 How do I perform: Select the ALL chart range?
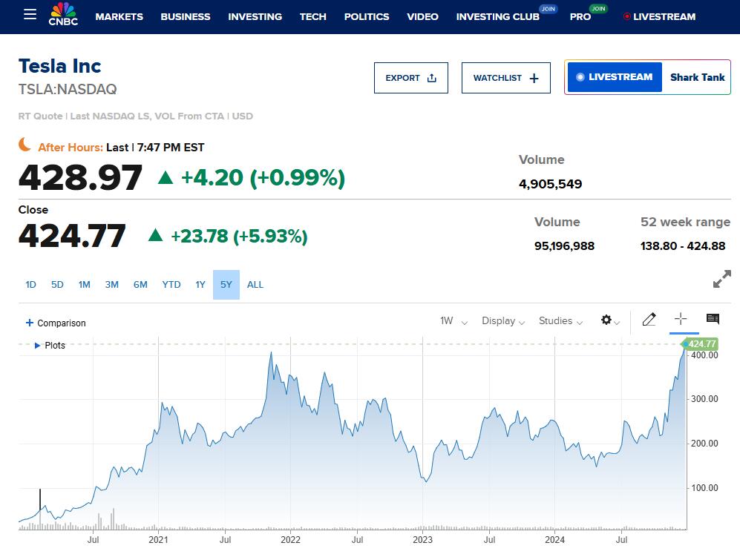[255, 285]
